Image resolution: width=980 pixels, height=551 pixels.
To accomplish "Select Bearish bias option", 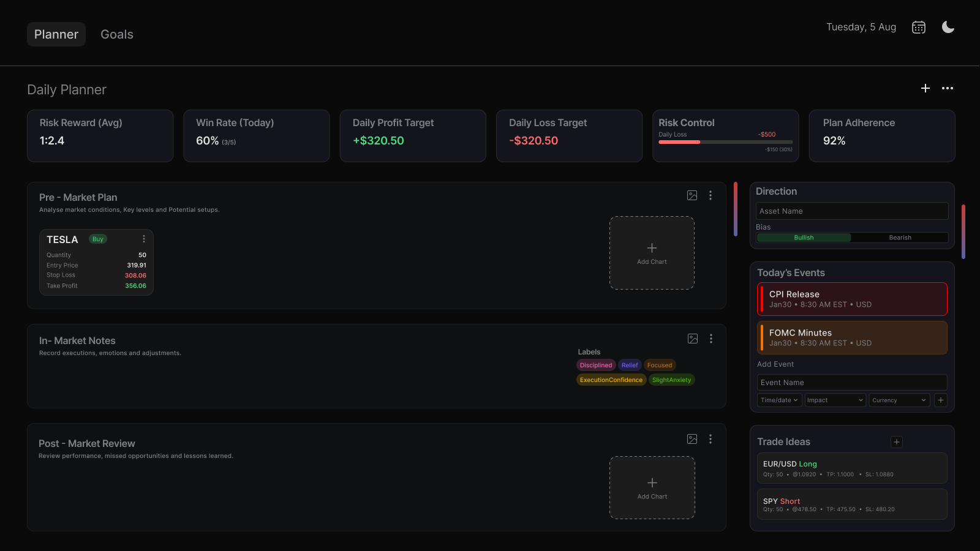I will (x=900, y=238).
